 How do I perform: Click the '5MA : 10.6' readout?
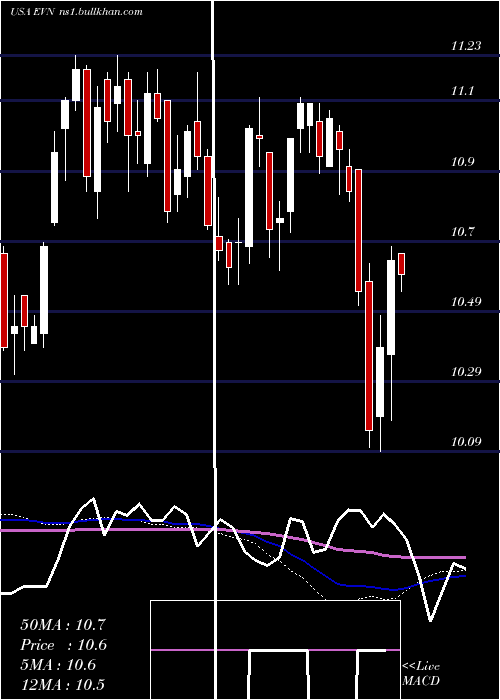pyautogui.click(x=58, y=665)
